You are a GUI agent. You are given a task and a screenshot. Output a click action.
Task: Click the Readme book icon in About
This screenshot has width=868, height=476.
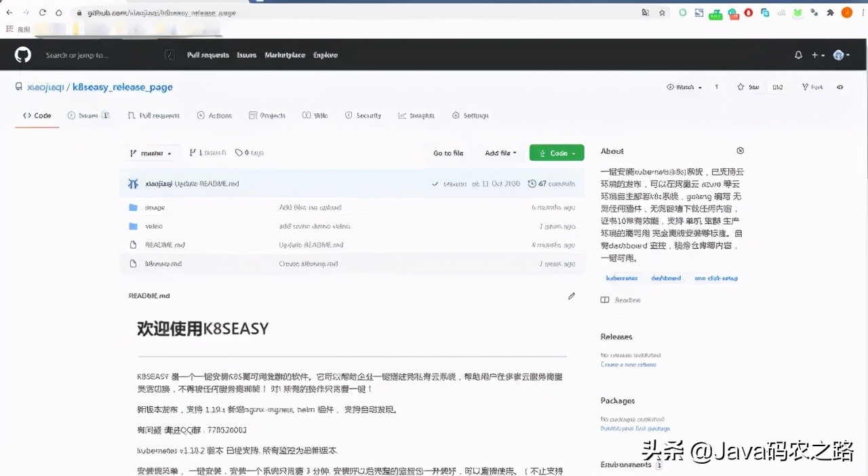pos(605,300)
